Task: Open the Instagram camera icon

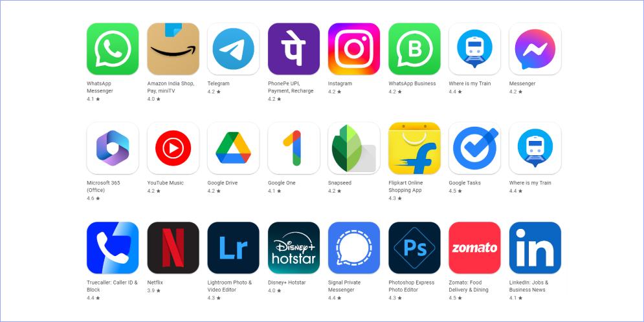Action: point(354,48)
